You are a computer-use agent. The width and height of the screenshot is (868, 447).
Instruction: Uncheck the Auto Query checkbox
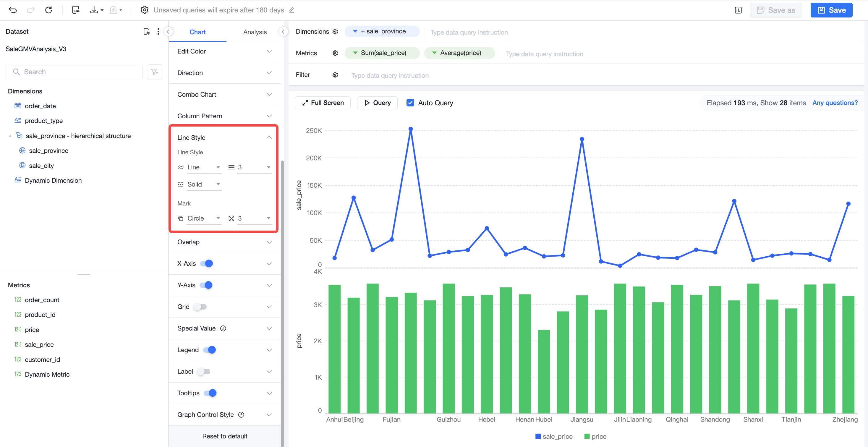tap(410, 103)
